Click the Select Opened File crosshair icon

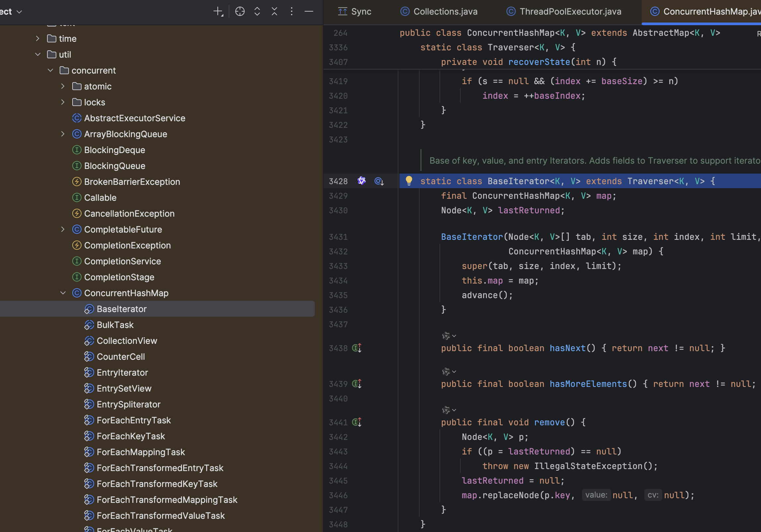[240, 12]
